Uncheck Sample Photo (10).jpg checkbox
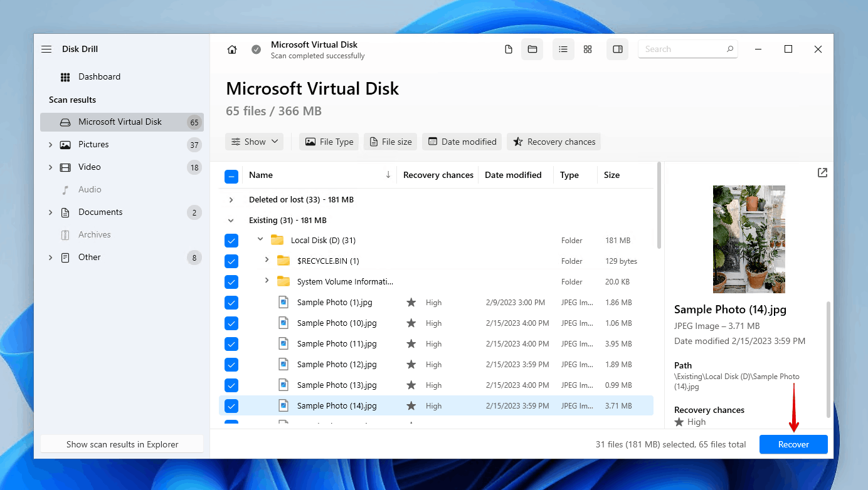 coord(231,323)
